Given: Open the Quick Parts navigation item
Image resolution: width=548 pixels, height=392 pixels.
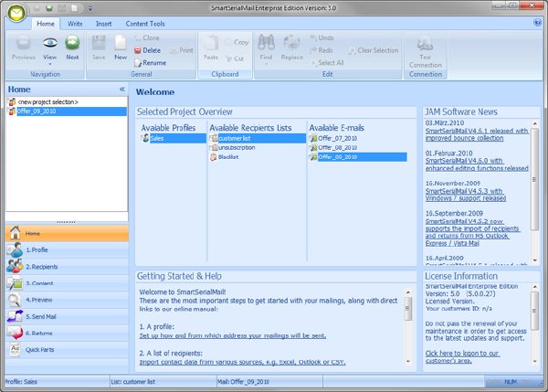Looking at the screenshot, I should 67,350.
